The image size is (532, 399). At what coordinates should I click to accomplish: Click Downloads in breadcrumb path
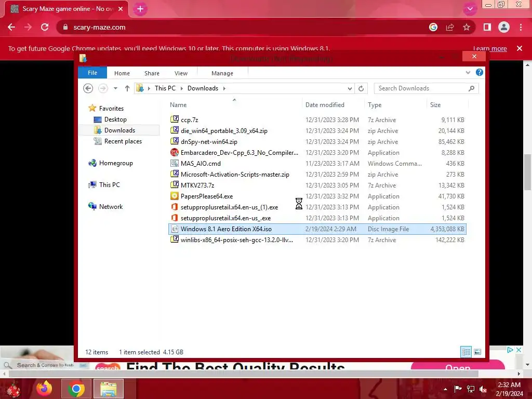[x=203, y=88]
